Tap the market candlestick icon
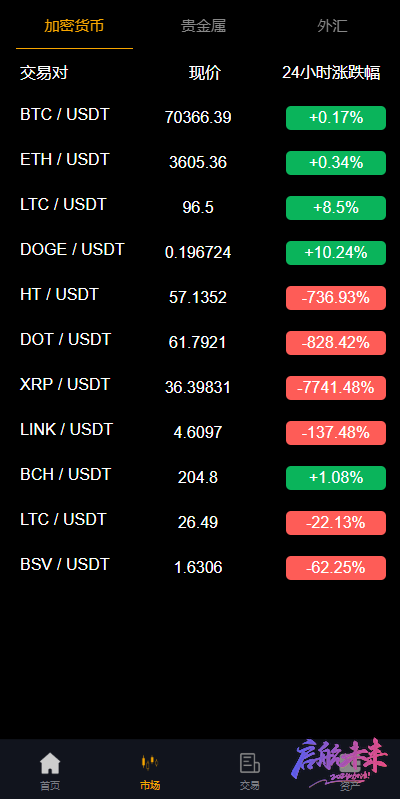This screenshot has width=400, height=799. click(x=150, y=763)
